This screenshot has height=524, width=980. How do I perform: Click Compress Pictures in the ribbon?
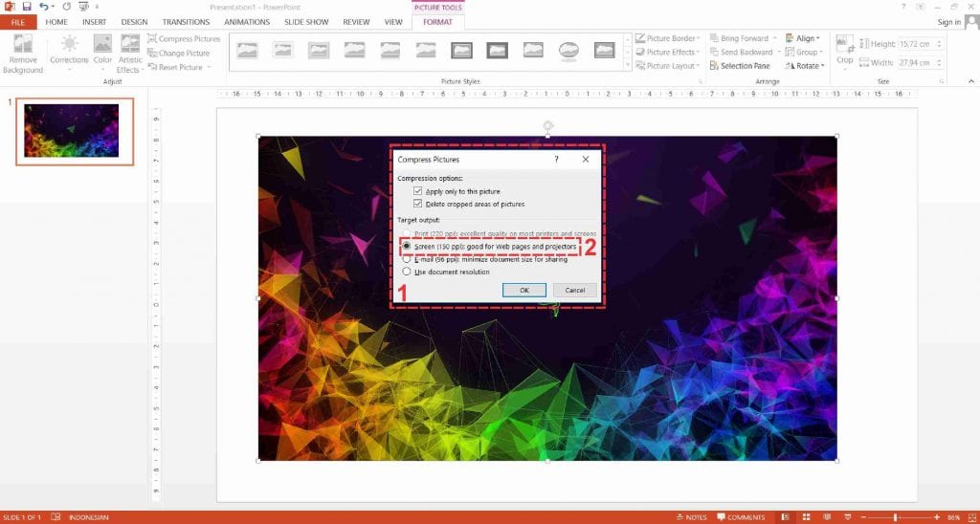184,39
